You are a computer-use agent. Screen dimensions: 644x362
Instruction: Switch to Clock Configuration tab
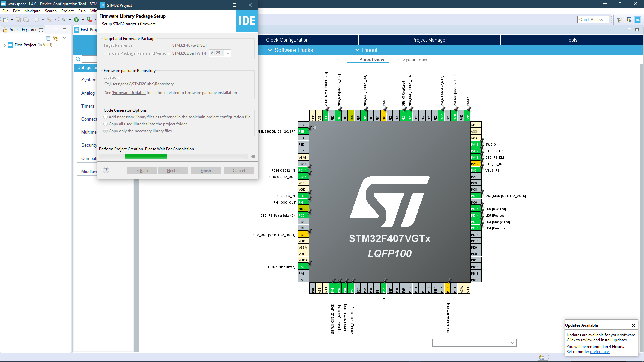(287, 40)
